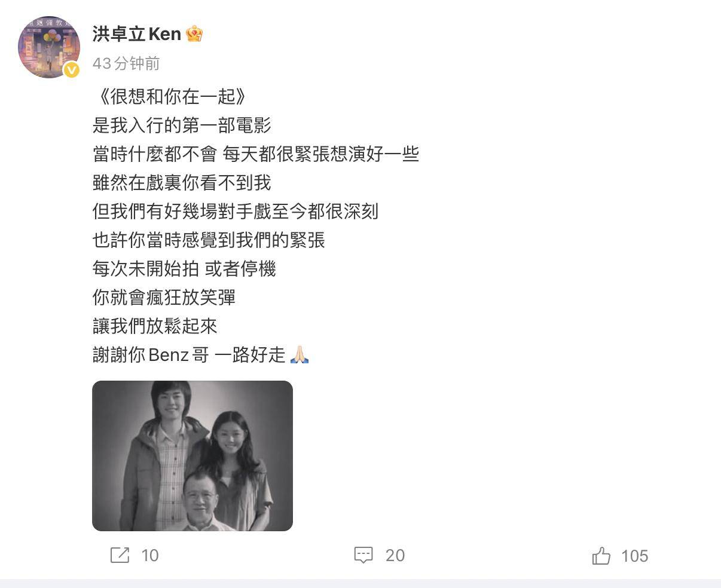Click the crown VIP icon beside username
The image size is (721, 588).
click(194, 34)
